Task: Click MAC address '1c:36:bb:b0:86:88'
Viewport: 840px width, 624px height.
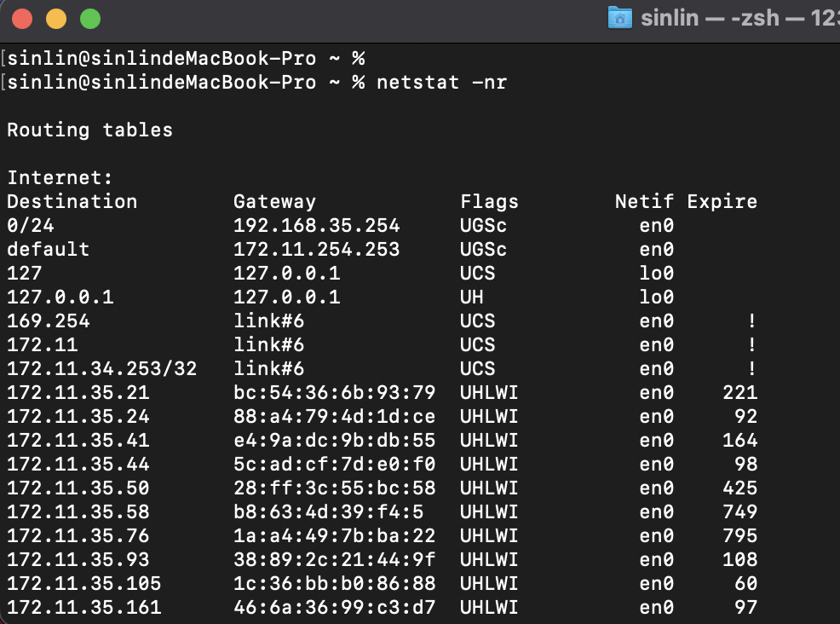Action: [x=335, y=583]
